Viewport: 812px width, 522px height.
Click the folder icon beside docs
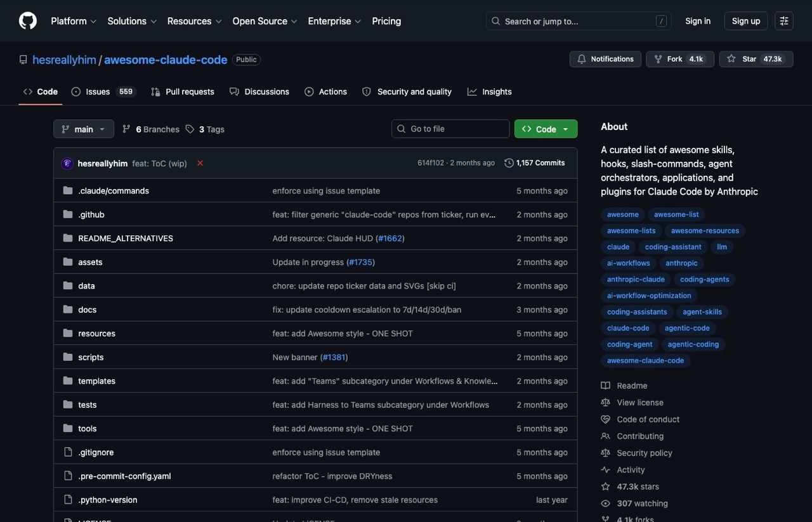click(x=68, y=310)
